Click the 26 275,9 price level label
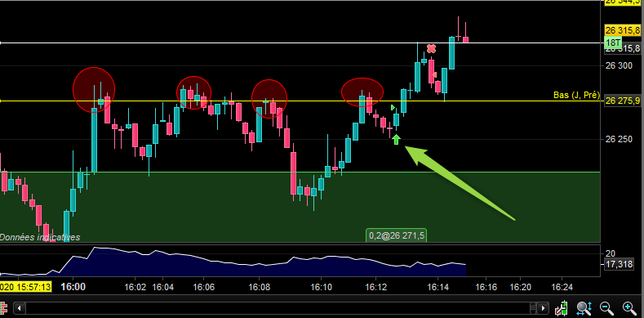Screen dimensions: 644x318 [623, 101]
